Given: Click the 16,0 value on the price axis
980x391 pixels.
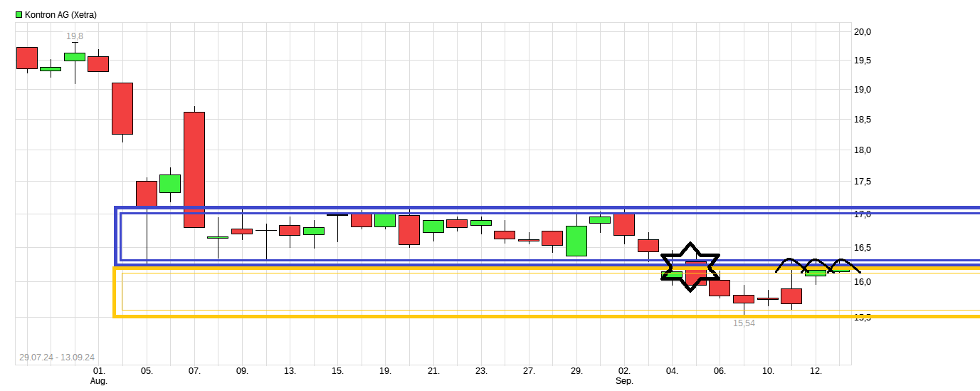Looking at the screenshot, I should pos(863,282).
